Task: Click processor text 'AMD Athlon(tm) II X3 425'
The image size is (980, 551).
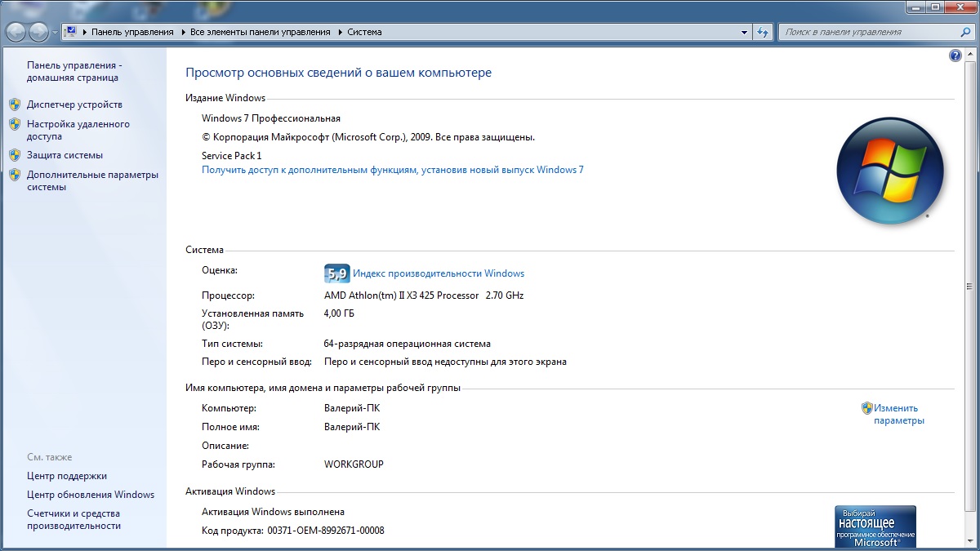Action: pos(401,295)
